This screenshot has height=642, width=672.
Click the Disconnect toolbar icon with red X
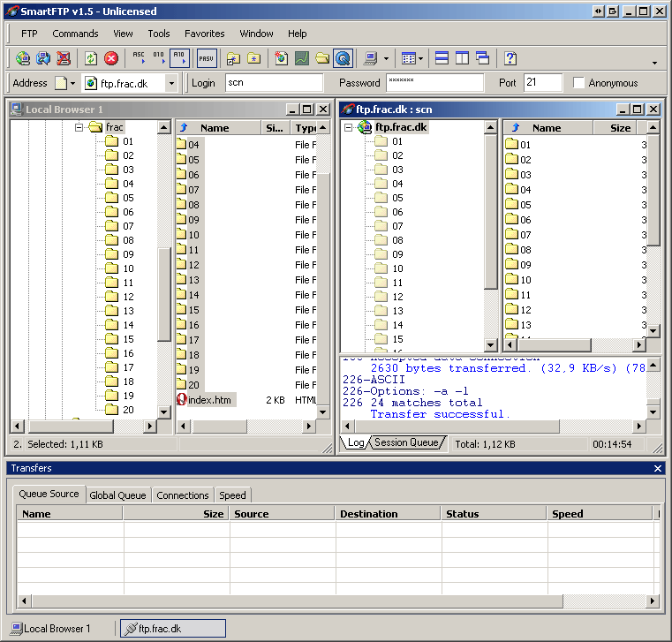tap(64, 58)
